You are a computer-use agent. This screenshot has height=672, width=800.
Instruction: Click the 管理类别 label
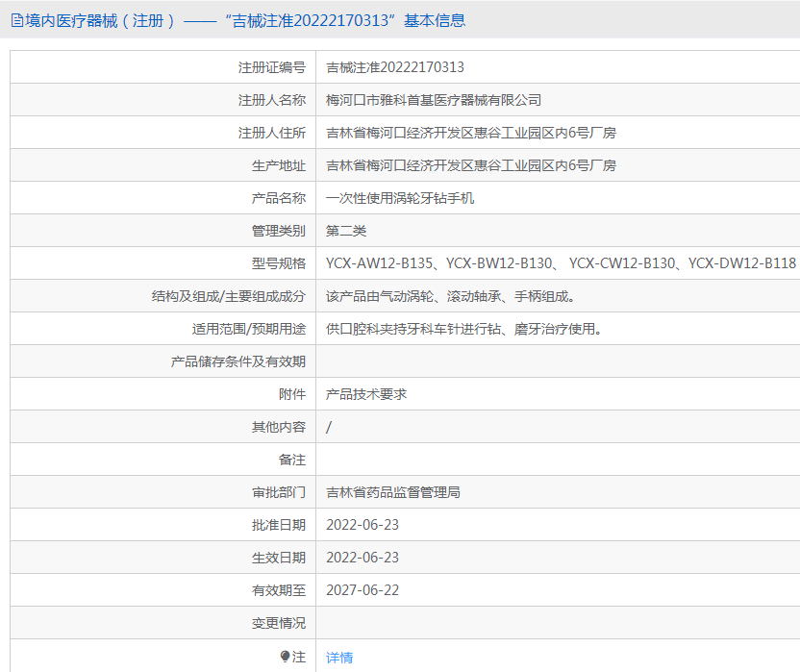click(279, 231)
